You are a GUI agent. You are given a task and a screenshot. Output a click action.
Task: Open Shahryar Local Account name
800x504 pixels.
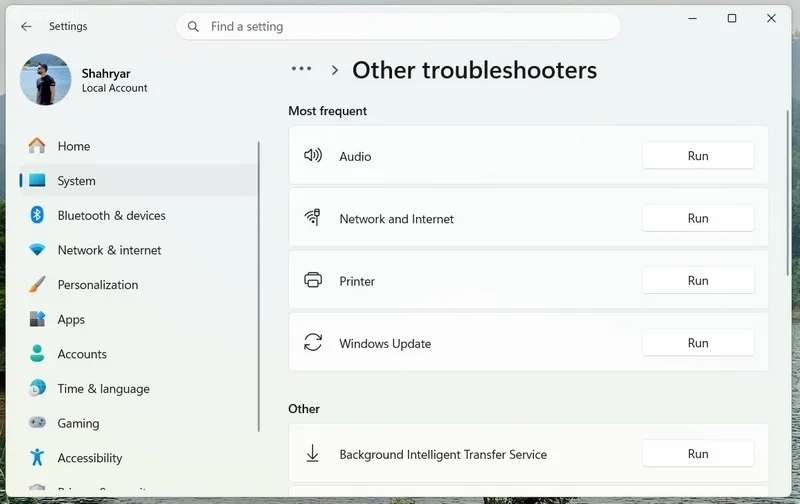point(114,81)
